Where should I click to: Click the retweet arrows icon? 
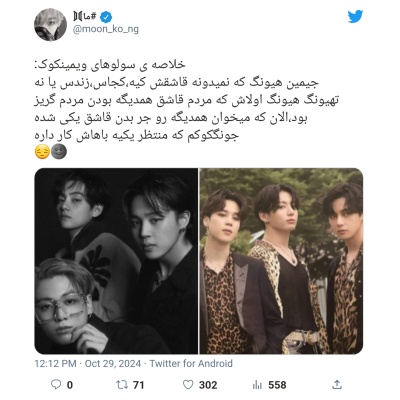point(122,385)
